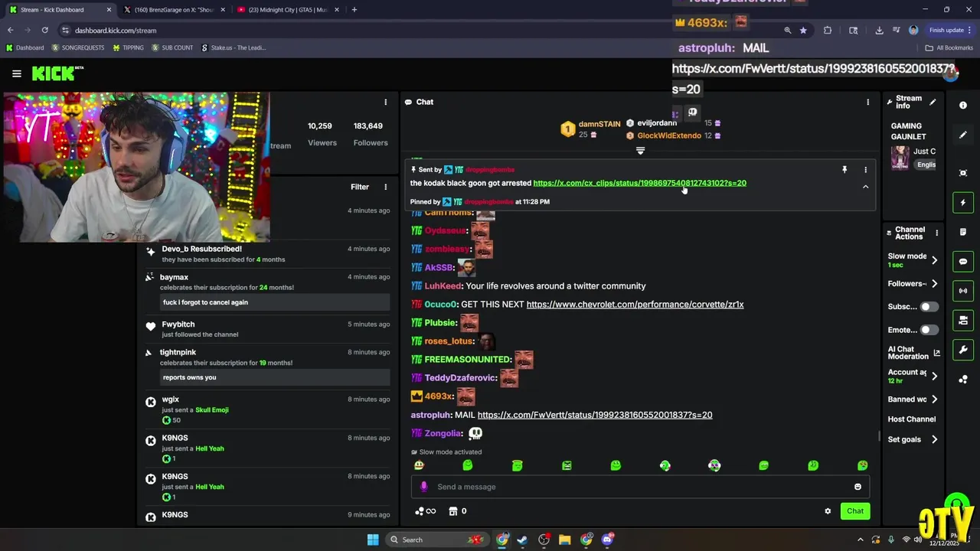Screen dimensions: 980x551
Task: Toggle the chat bubble panel icon in the sidebar
Action: pos(963,262)
